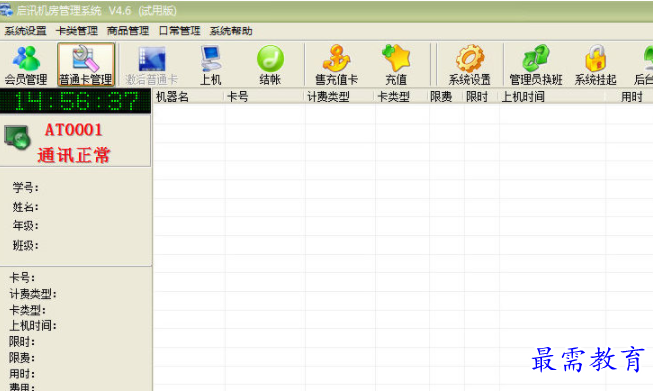Click the 学号 label
The height and width of the screenshot is (391, 653).
[25, 187]
